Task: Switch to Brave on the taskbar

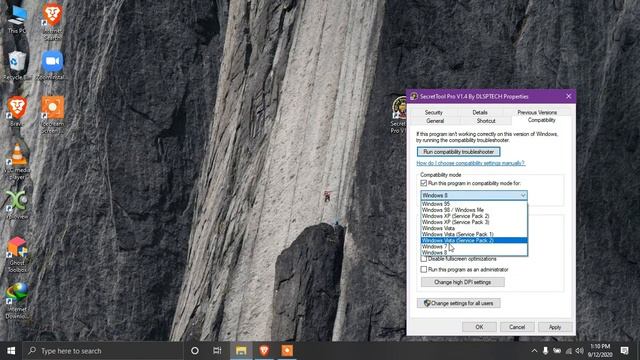Action: 264,351
